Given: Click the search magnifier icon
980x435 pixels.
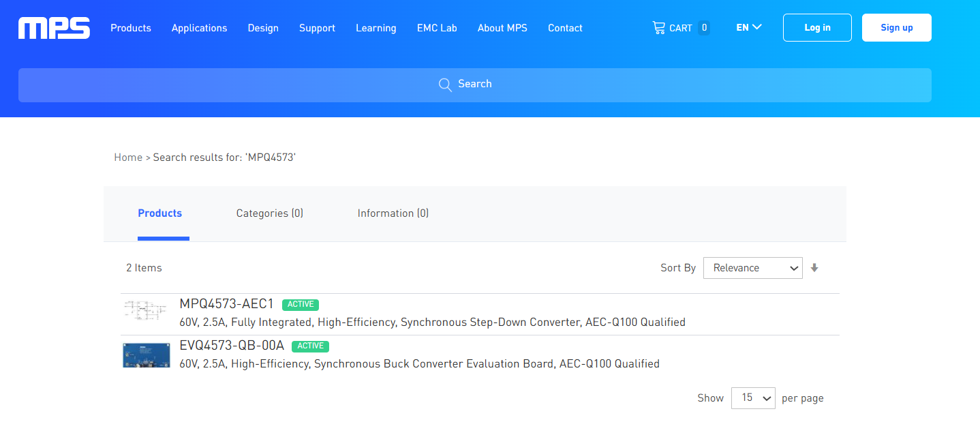Looking at the screenshot, I should (x=445, y=85).
